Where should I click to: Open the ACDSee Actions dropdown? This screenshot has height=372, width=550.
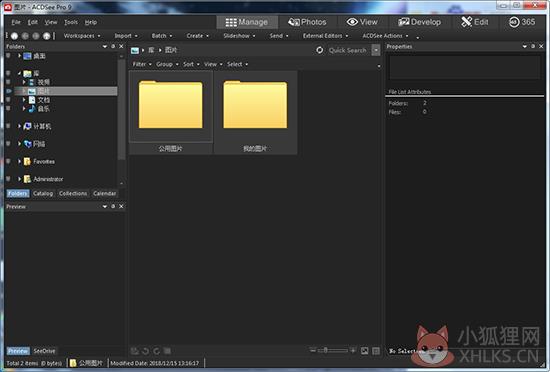click(x=385, y=36)
